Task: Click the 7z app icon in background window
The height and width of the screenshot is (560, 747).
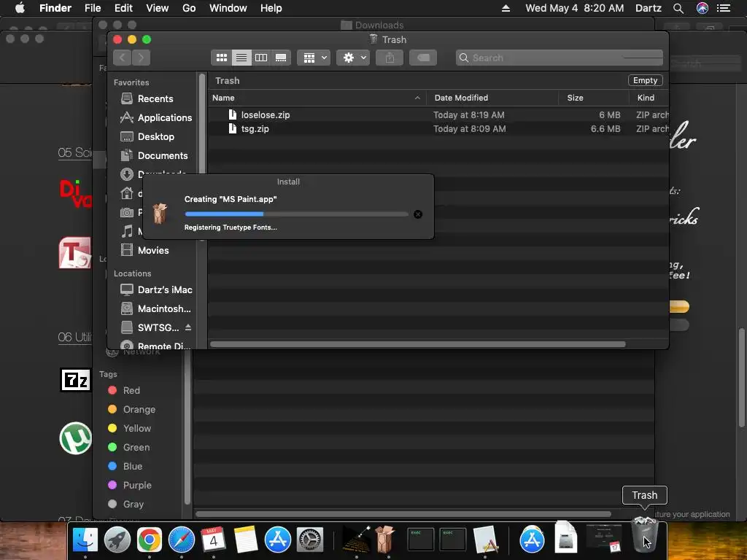Action: tap(76, 380)
